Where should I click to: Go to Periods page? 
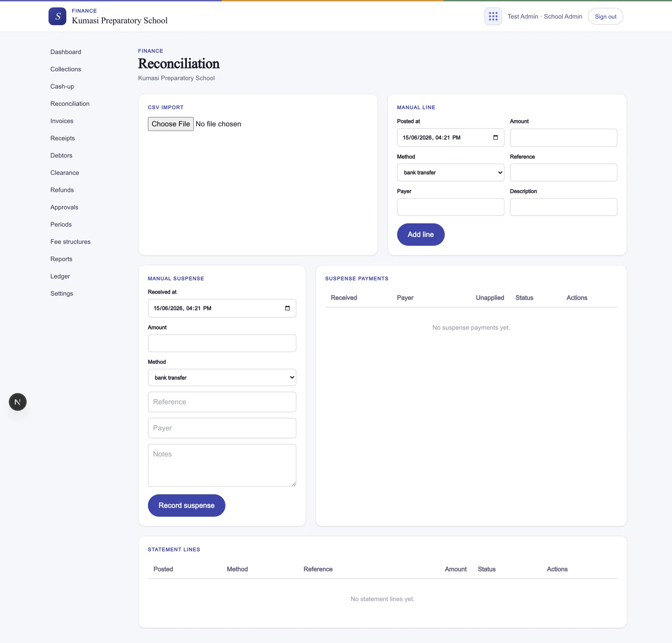(61, 225)
